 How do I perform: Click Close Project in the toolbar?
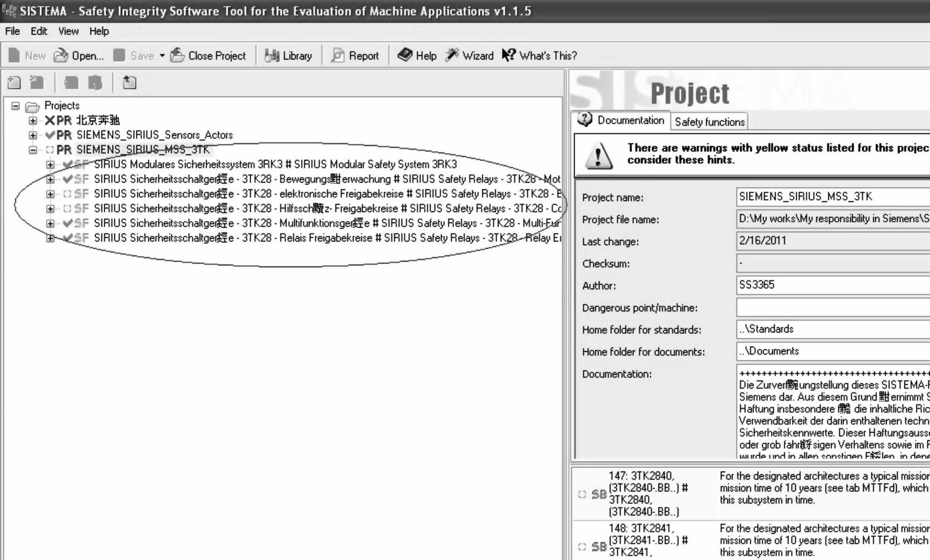208,55
